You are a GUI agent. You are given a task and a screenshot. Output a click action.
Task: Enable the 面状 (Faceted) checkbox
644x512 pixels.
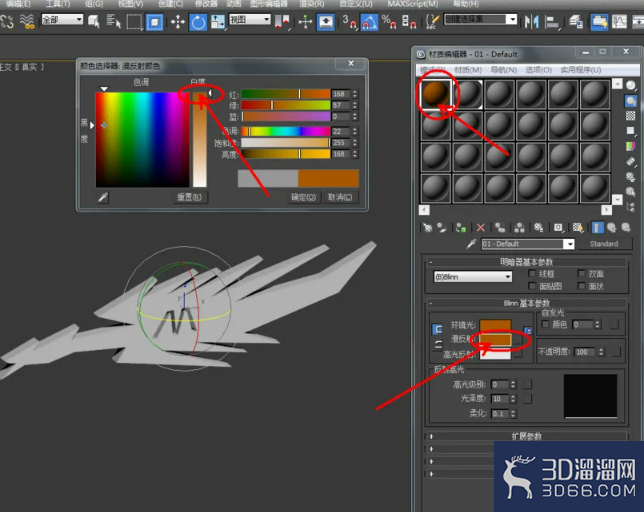[x=581, y=286]
